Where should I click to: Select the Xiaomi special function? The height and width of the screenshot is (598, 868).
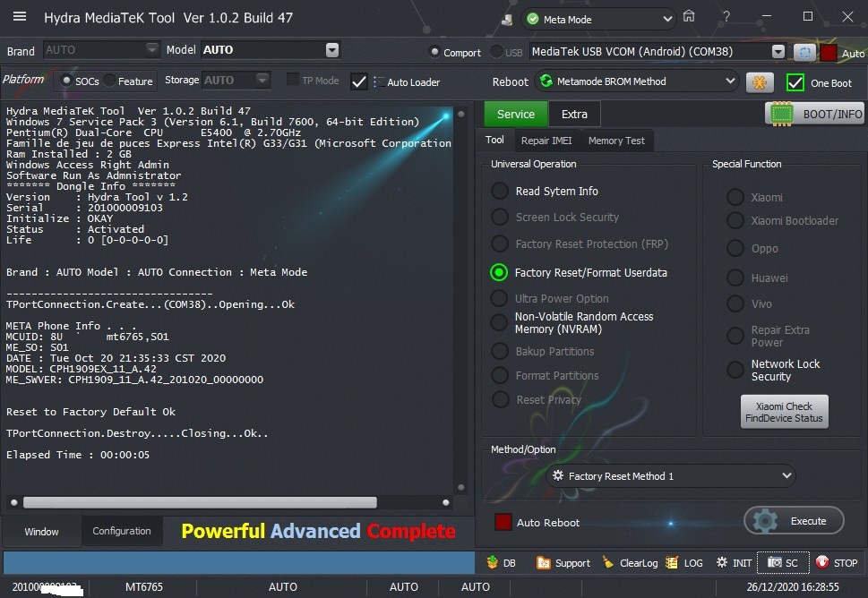point(735,197)
